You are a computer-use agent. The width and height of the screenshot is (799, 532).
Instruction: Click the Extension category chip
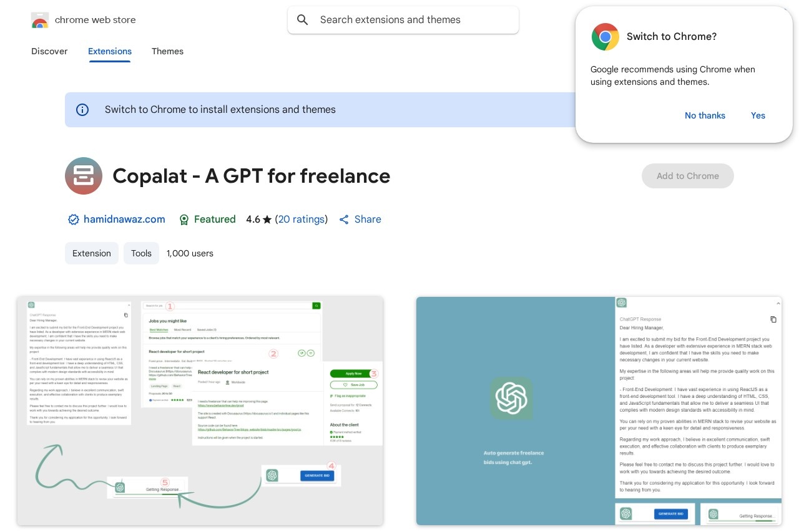point(92,253)
